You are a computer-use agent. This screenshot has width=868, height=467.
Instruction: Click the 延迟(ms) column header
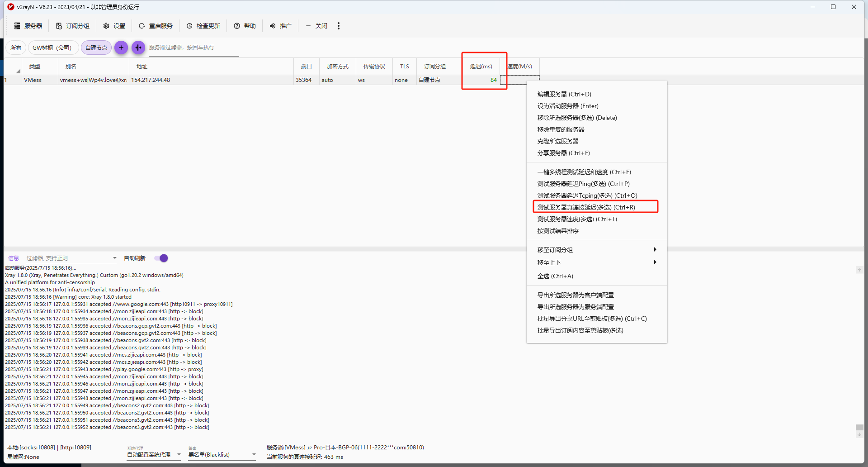481,67
